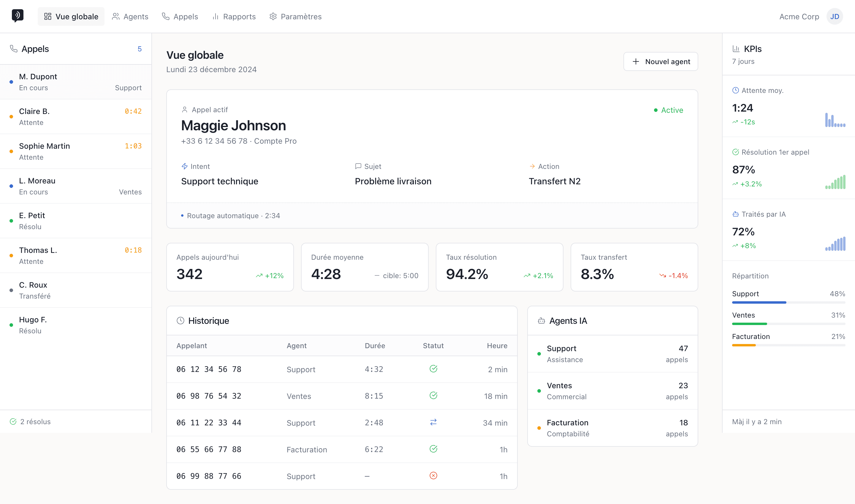Select the Agents icon in the top navigation
Viewport: 855px width, 504px height.
pyautogui.click(x=115, y=16)
